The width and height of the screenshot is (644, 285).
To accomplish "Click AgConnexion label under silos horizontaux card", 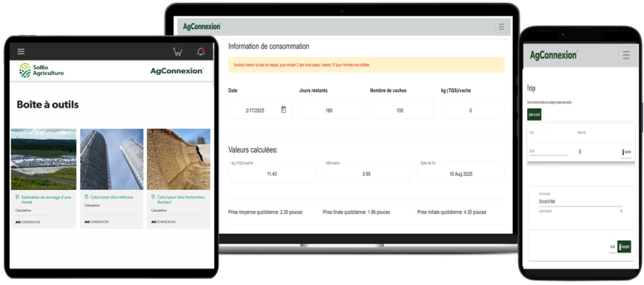I will (163, 222).
